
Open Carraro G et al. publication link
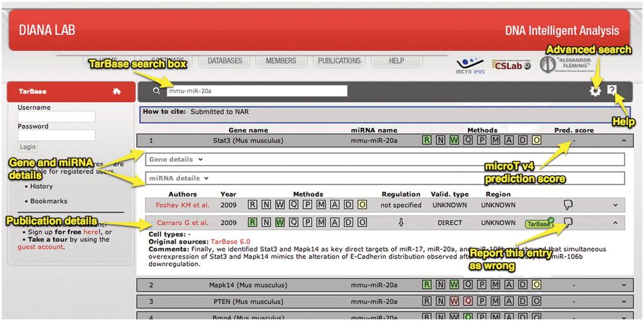coord(183,223)
